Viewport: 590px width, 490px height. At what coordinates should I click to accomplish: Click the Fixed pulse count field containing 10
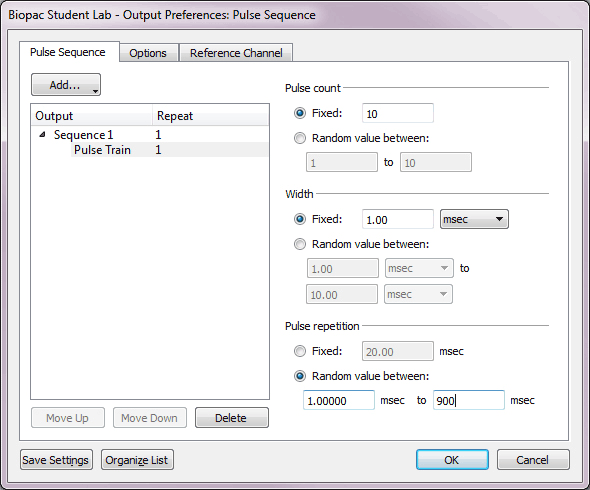(398, 113)
